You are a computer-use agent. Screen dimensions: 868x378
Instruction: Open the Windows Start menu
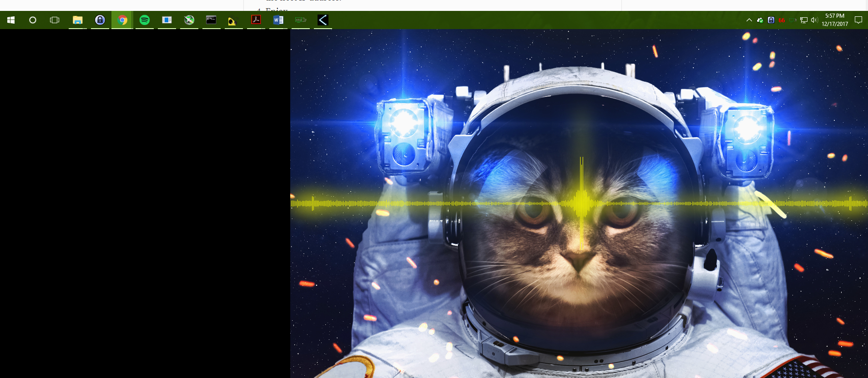tap(11, 20)
